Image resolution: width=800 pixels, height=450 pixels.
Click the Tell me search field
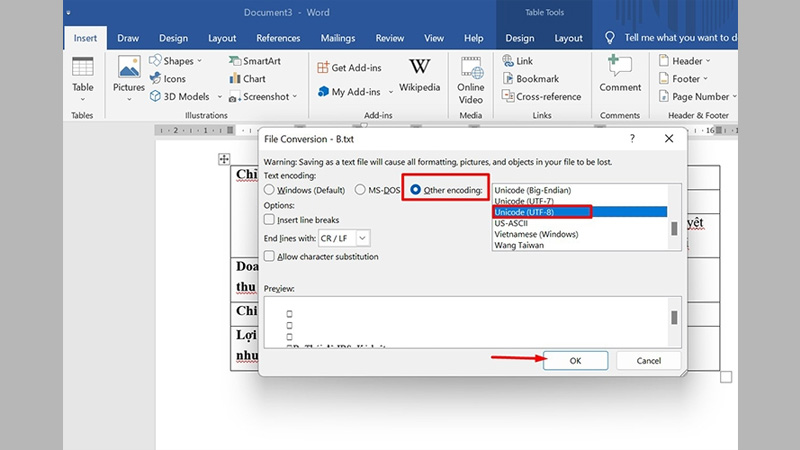(680, 38)
